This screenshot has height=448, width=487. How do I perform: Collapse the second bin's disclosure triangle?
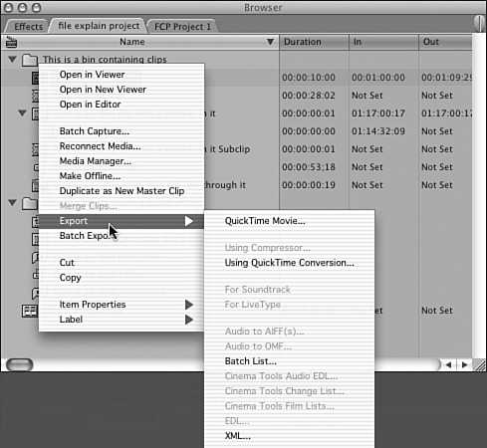[12, 202]
